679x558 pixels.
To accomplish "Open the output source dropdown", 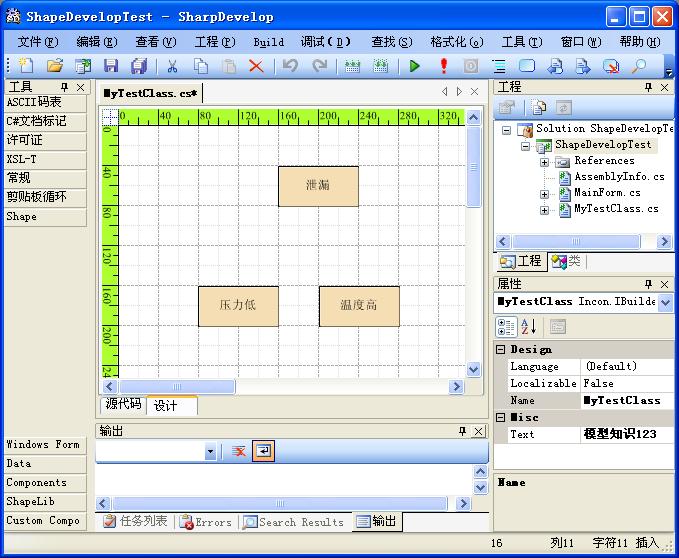I will point(210,452).
